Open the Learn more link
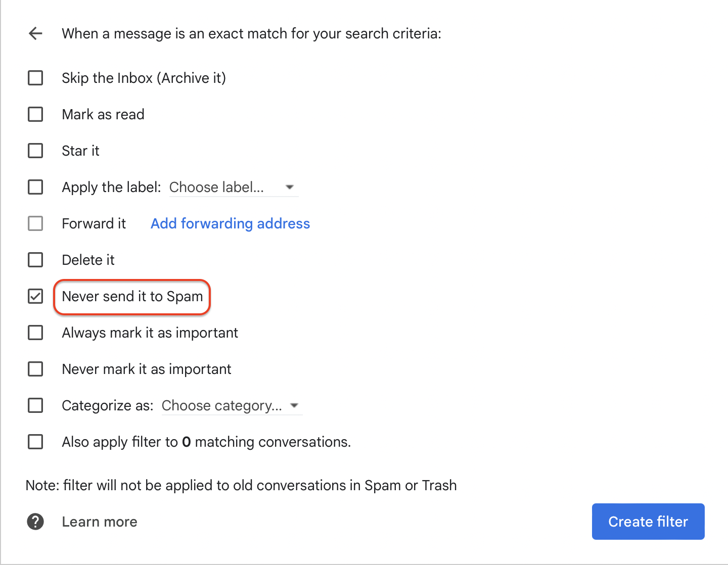 100,522
